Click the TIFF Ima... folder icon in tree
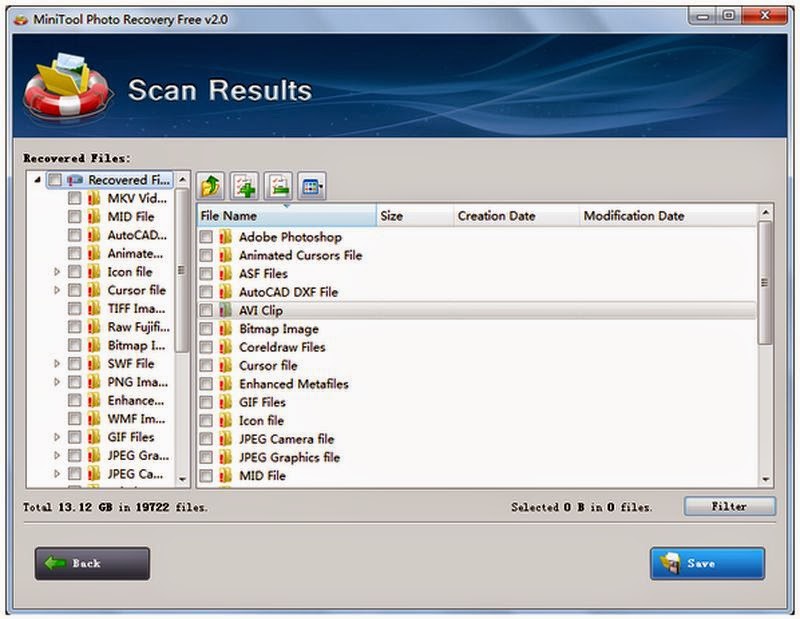The image size is (800, 619). pos(94,309)
